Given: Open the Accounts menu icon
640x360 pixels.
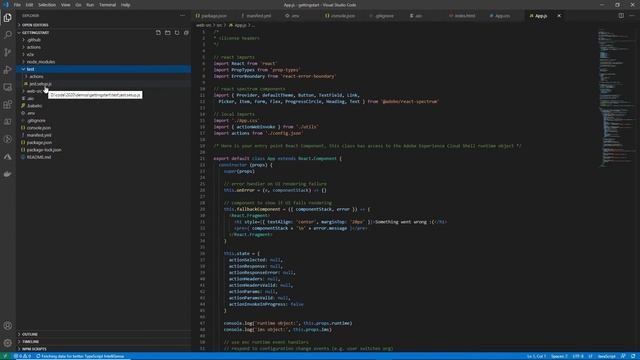Looking at the screenshot, I should pyautogui.click(x=7, y=326).
